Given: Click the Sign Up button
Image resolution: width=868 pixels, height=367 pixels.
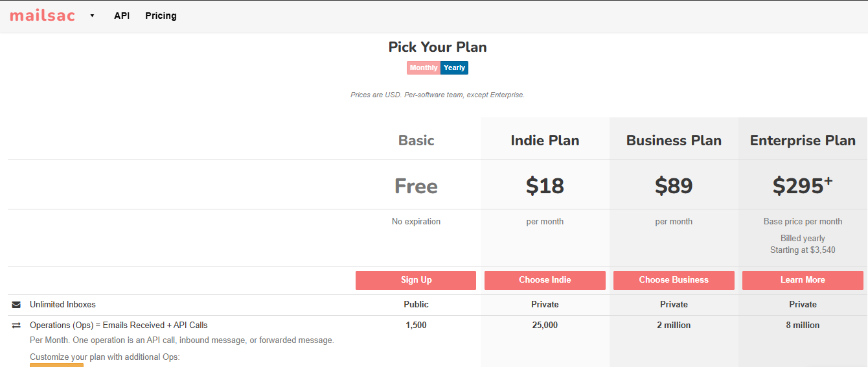Looking at the screenshot, I should (x=416, y=280).
